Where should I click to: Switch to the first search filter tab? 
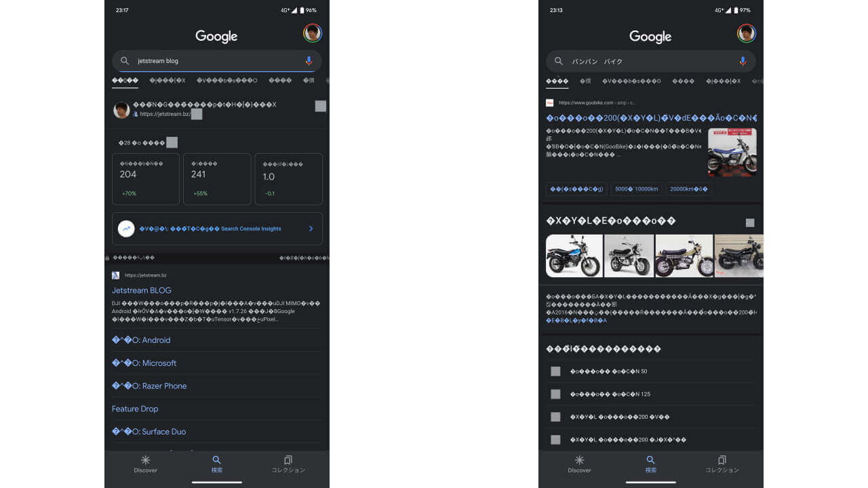pyautogui.click(x=124, y=80)
